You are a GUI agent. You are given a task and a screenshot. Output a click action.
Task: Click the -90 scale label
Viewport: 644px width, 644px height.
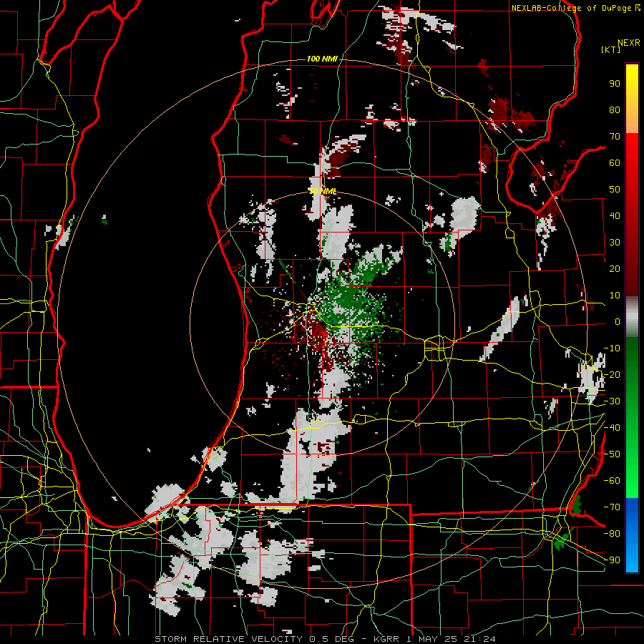coord(612,560)
